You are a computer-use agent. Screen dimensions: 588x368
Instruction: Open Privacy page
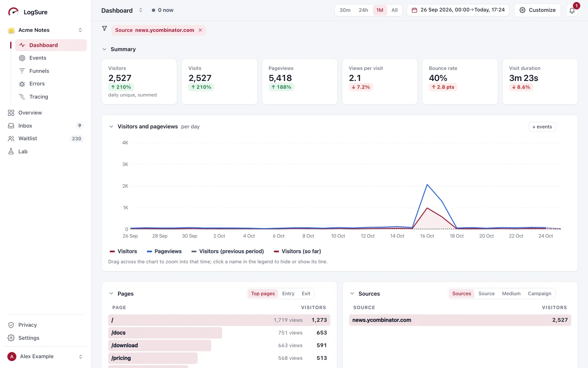pyautogui.click(x=45, y=325)
